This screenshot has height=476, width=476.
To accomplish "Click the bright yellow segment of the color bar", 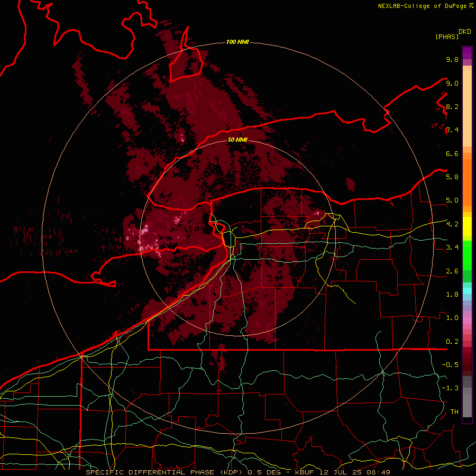I will pos(467,226).
